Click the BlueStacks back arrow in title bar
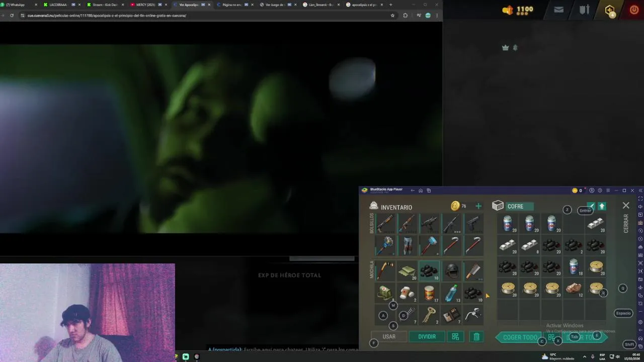Screen dimensions: 644x362 click(413, 191)
